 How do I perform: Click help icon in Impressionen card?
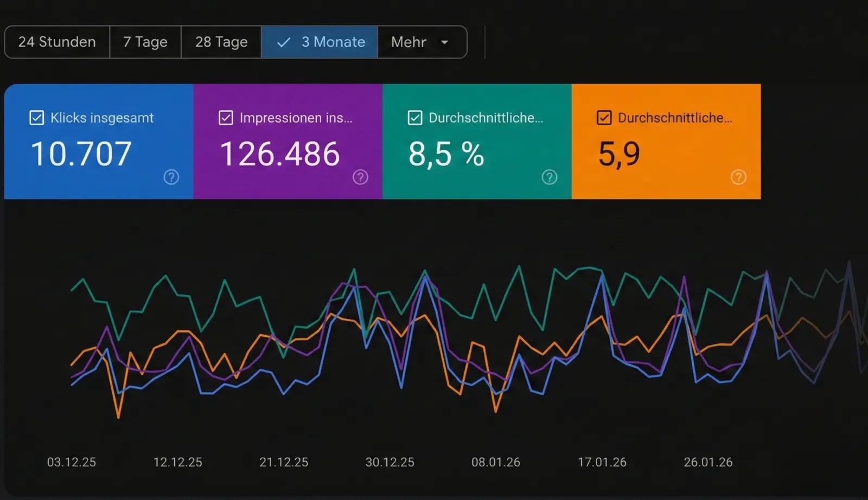point(360,177)
